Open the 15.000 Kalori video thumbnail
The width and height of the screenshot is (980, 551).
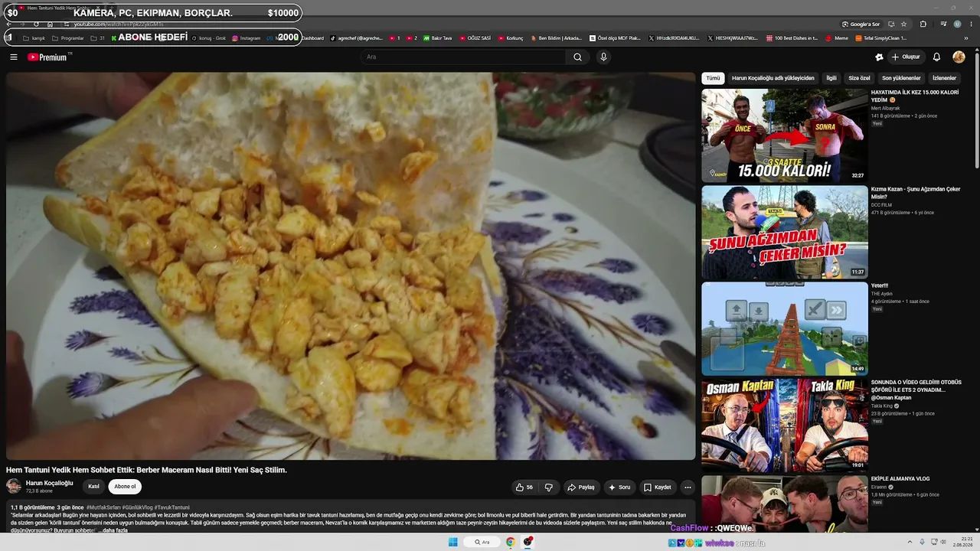(x=785, y=135)
